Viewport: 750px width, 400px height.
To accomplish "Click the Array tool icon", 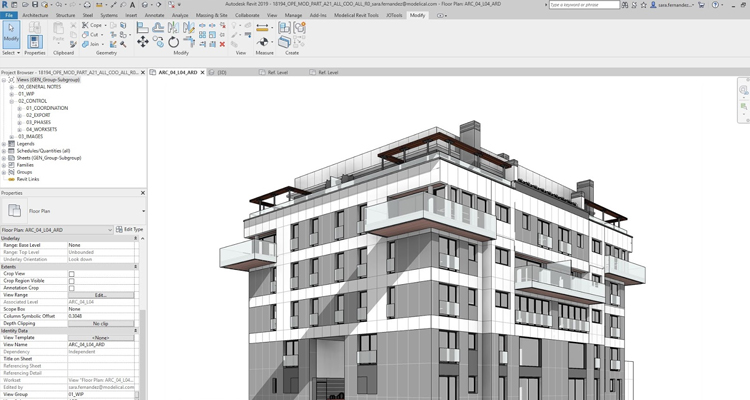I will [x=202, y=34].
